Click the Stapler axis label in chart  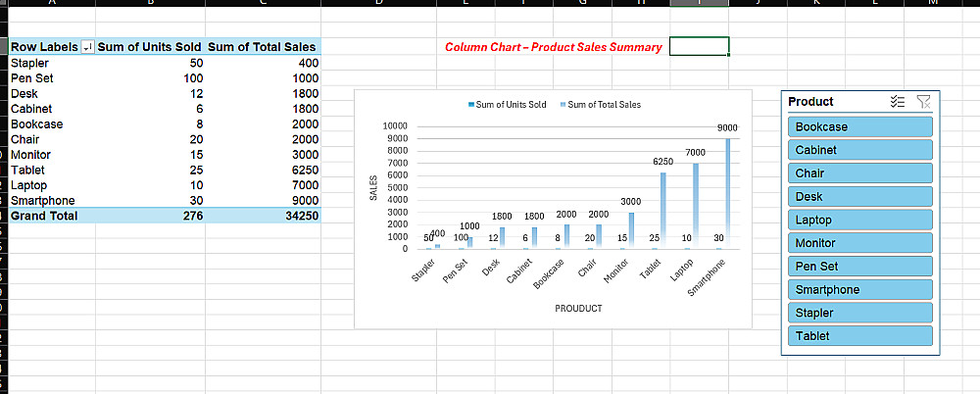pyautogui.click(x=425, y=272)
